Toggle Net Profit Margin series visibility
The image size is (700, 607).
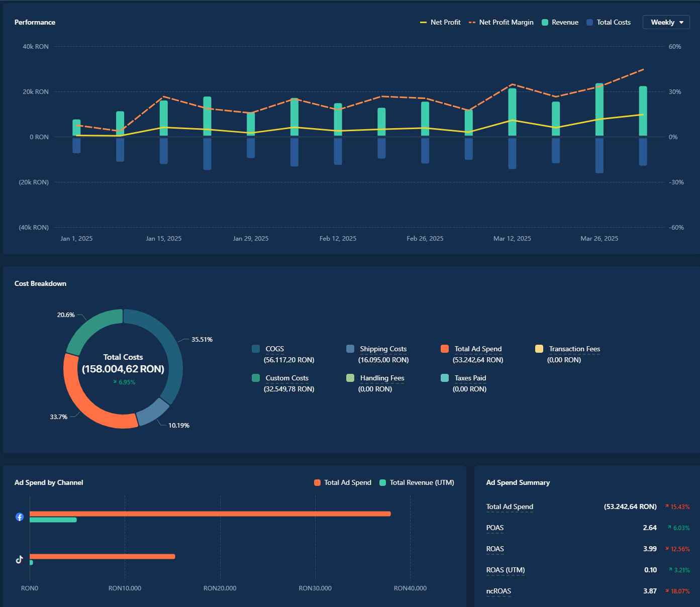click(x=502, y=23)
